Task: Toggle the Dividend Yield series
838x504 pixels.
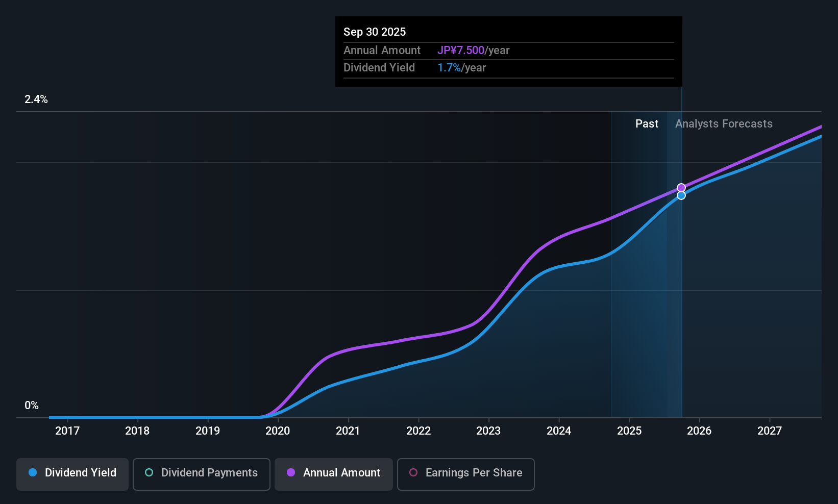Action: click(x=72, y=474)
